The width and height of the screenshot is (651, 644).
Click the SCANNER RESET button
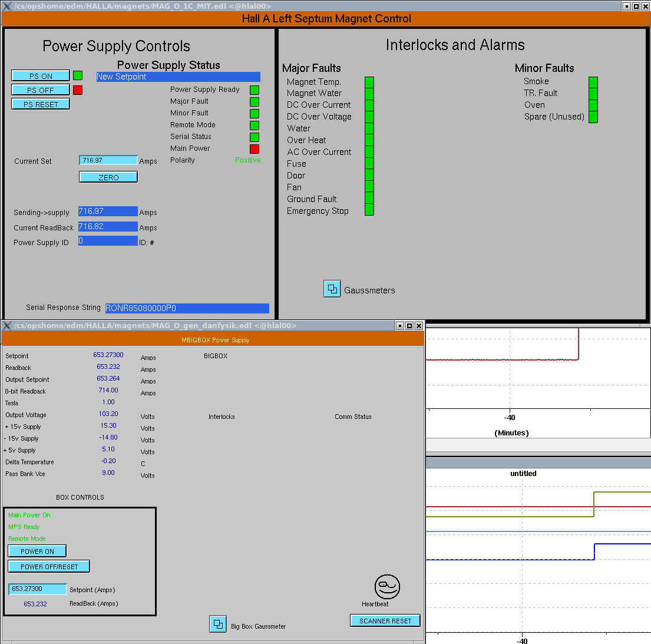click(x=385, y=621)
